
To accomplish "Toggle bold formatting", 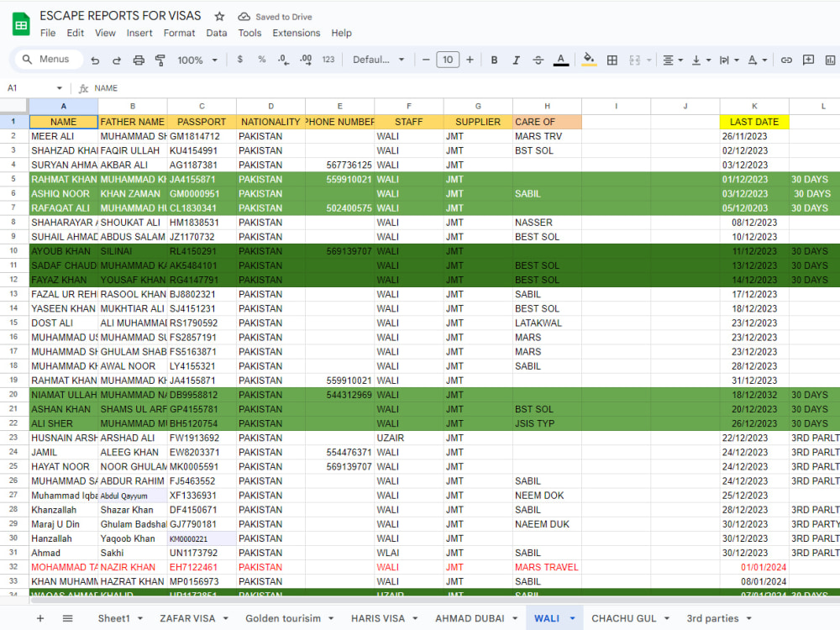I will pos(495,60).
